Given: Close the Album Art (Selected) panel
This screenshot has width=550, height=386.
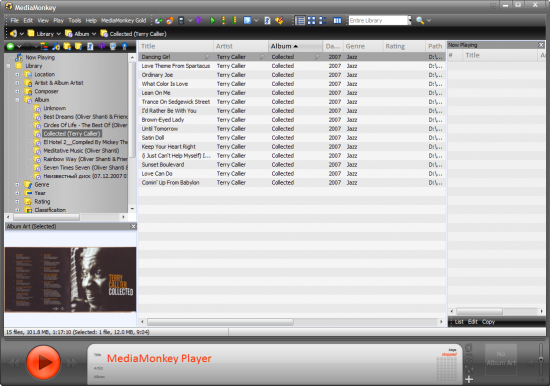Looking at the screenshot, I should (x=133, y=226).
